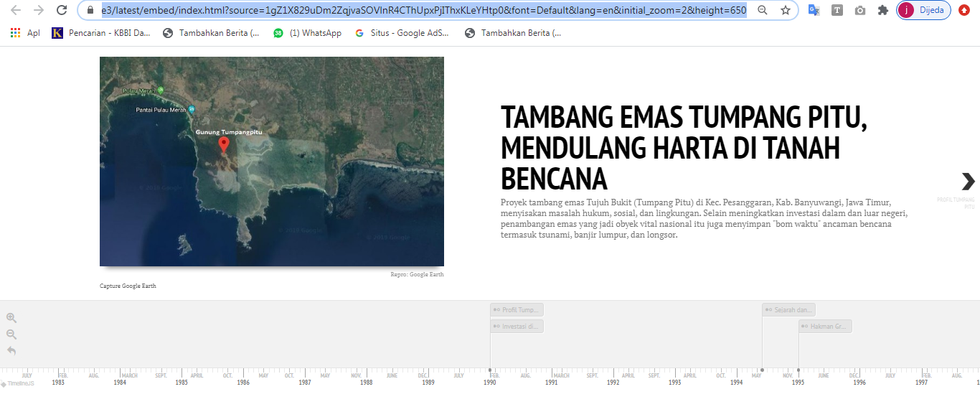Open Djeda profile button

923,10
